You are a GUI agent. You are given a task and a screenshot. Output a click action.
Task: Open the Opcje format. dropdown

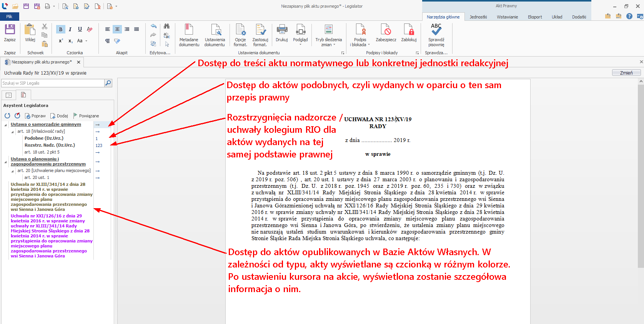[240, 35]
